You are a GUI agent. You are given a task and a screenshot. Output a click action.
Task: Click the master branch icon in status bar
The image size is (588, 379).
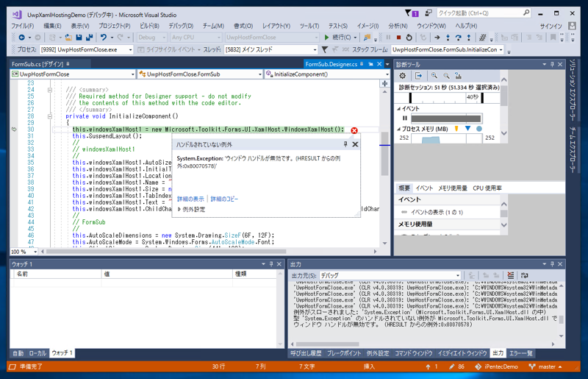[x=531, y=366]
